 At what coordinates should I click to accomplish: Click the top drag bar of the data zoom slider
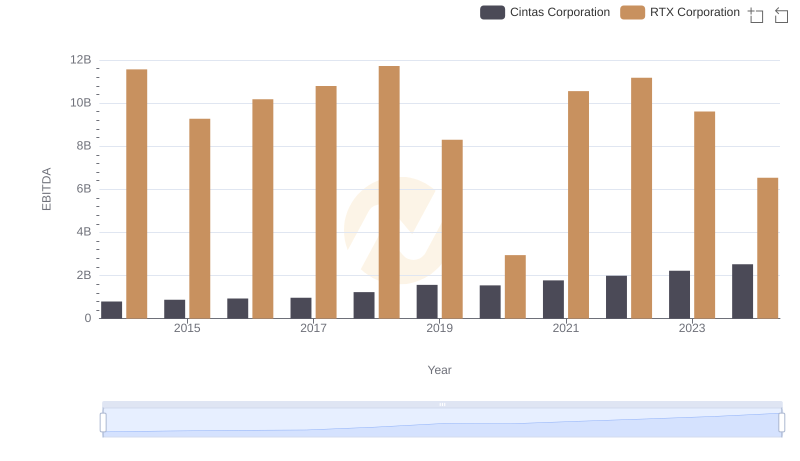coord(442,404)
